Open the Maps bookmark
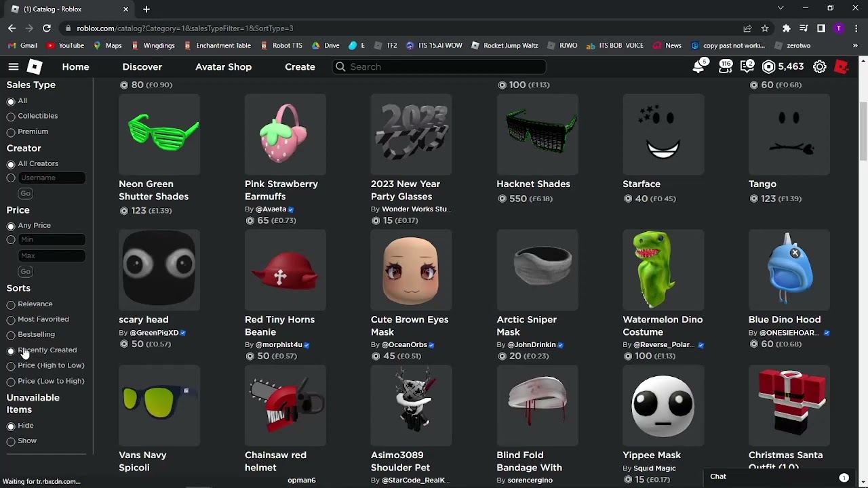The image size is (868, 488). [107, 45]
